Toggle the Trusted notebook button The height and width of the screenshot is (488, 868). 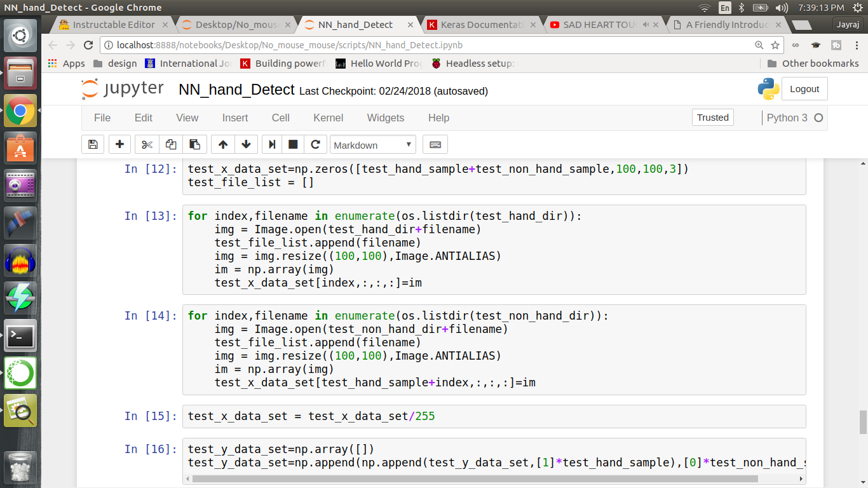712,118
